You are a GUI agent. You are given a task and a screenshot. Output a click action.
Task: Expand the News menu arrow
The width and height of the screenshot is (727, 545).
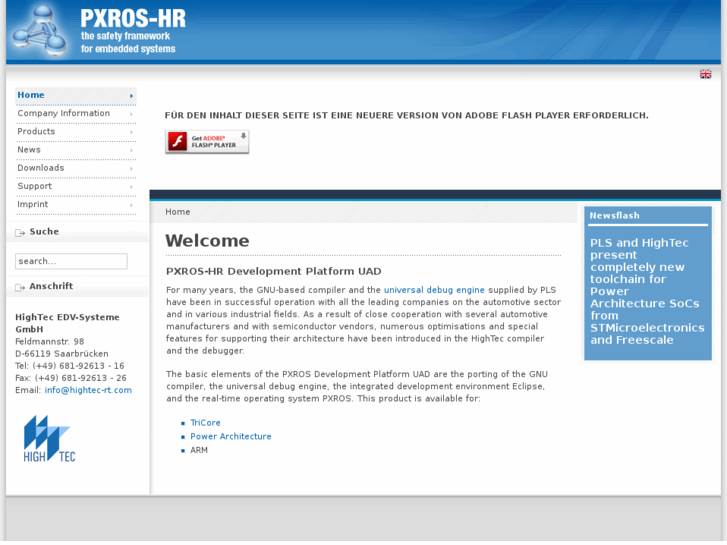pos(131,150)
